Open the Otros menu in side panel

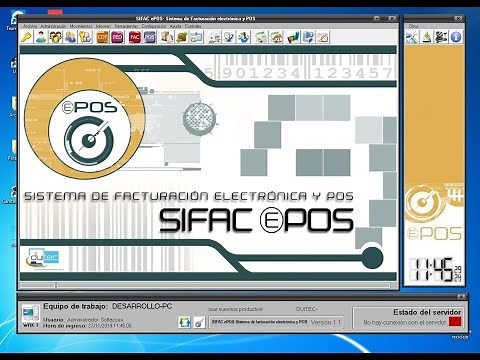(413, 26)
